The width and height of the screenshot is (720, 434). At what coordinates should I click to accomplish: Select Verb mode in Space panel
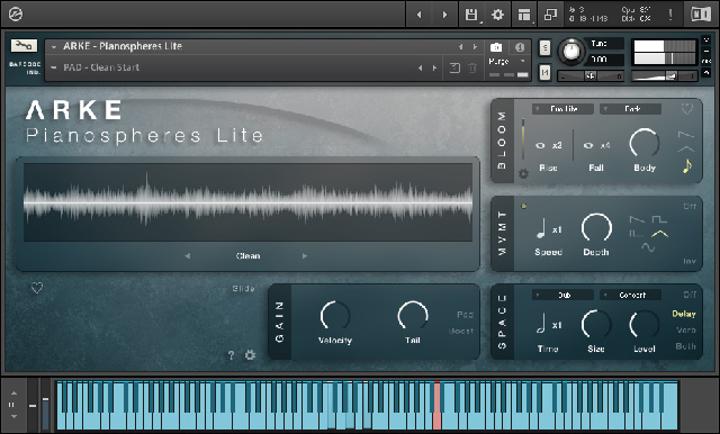point(686,330)
